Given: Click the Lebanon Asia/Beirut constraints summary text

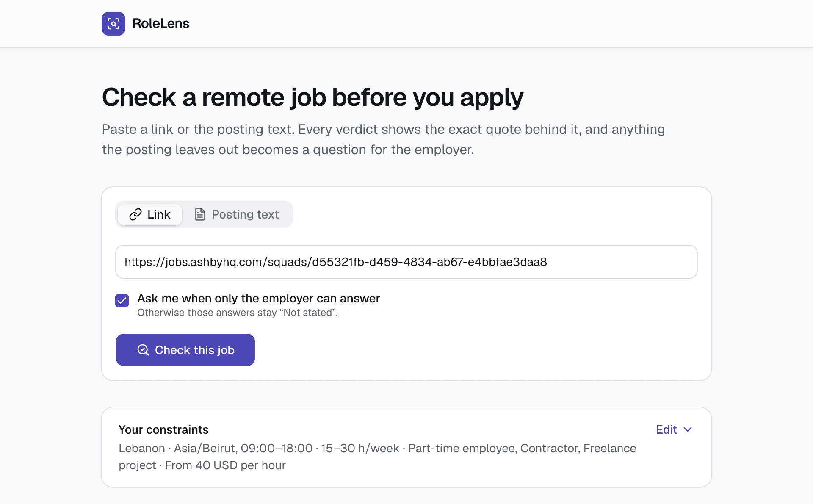Looking at the screenshot, I should 377,457.
